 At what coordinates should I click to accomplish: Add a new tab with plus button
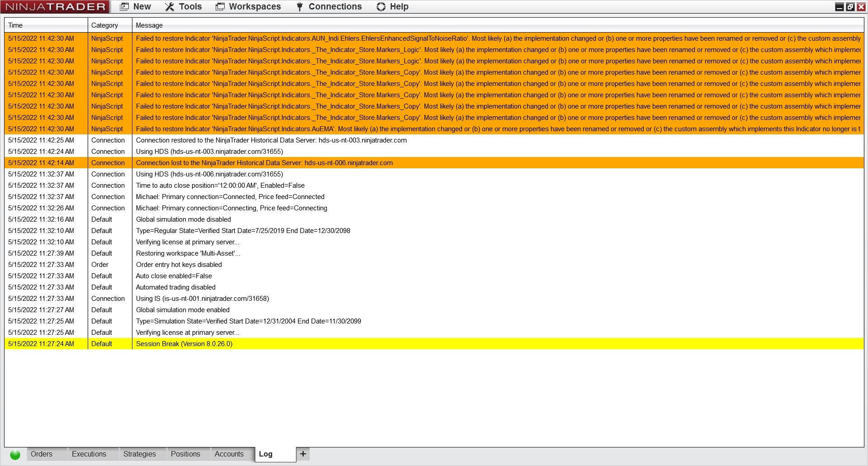click(303, 454)
